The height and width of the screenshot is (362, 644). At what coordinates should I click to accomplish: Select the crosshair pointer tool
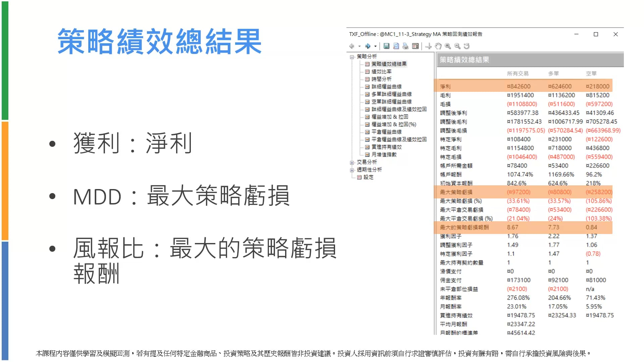pyautogui.click(x=428, y=46)
